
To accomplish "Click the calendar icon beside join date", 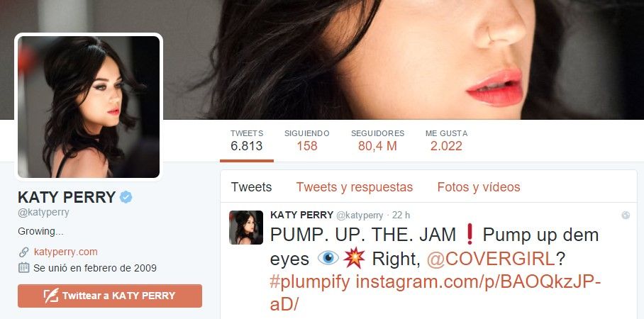I will (x=24, y=268).
